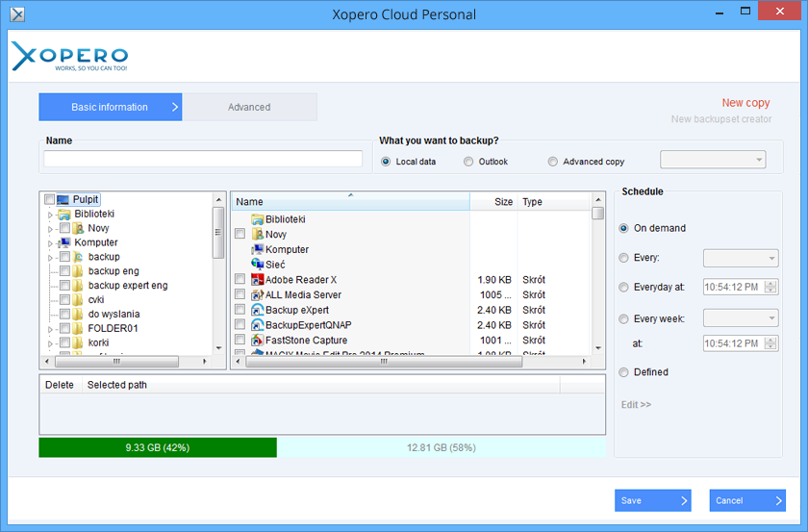Tick the do wyslania tree checkbox

pyautogui.click(x=65, y=314)
